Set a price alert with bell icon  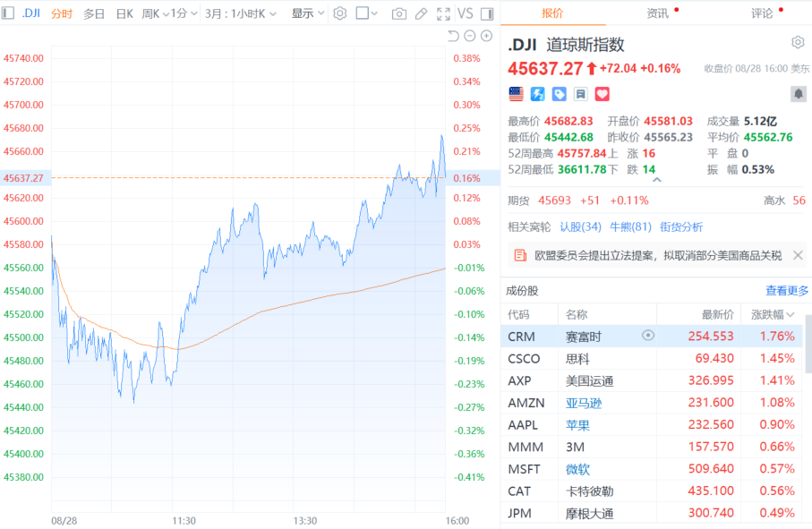pyautogui.click(x=798, y=94)
